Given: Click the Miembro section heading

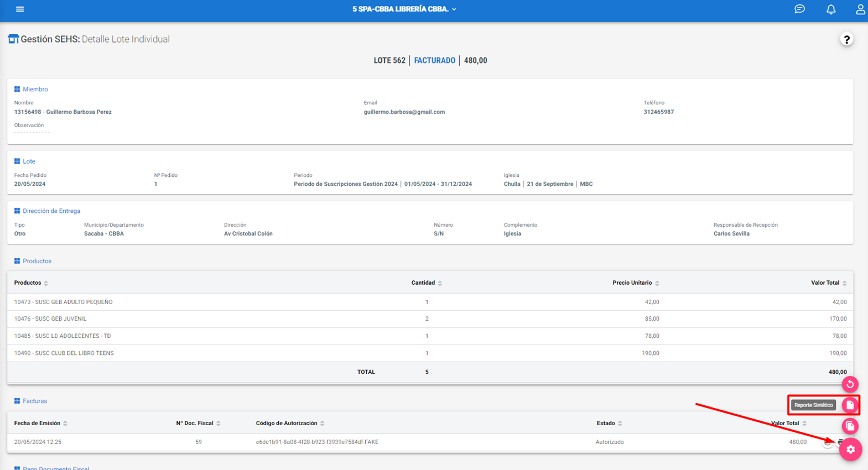Looking at the screenshot, I should [35, 89].
